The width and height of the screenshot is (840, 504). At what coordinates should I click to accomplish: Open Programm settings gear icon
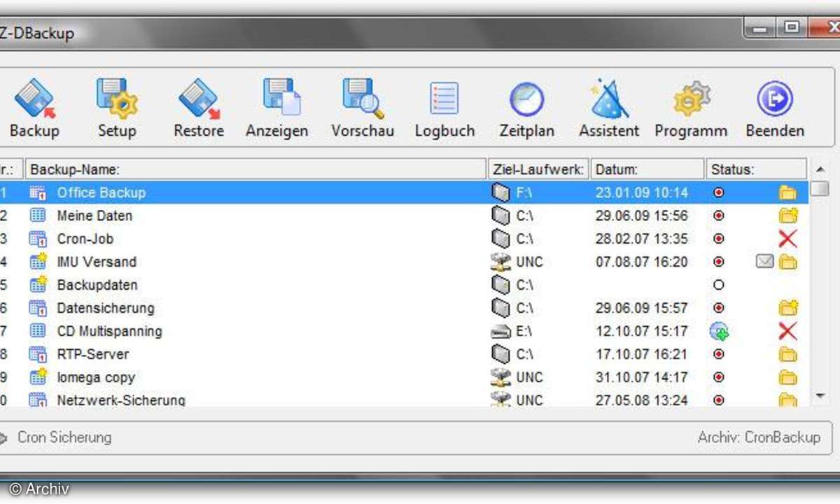pos(691,108)
